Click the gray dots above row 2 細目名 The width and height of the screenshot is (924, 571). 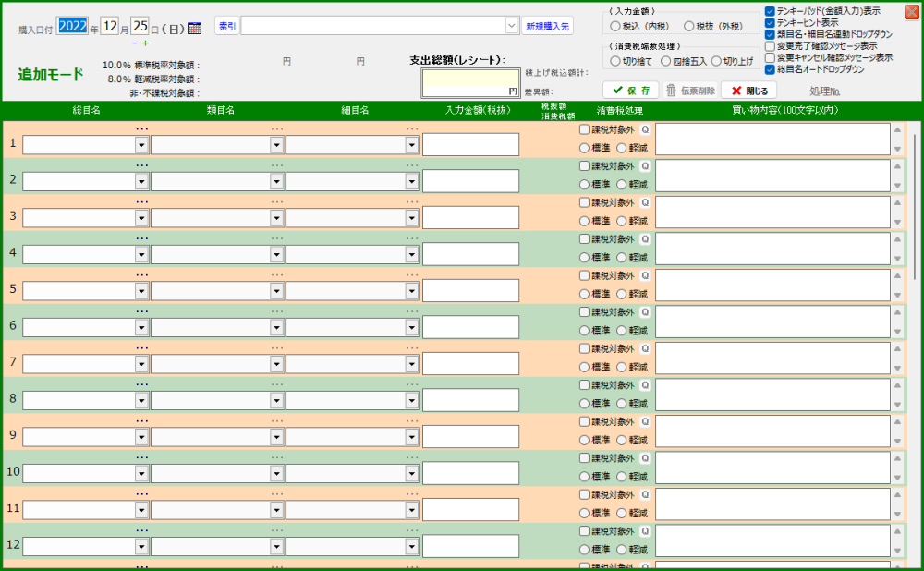[x=412, y=164]
